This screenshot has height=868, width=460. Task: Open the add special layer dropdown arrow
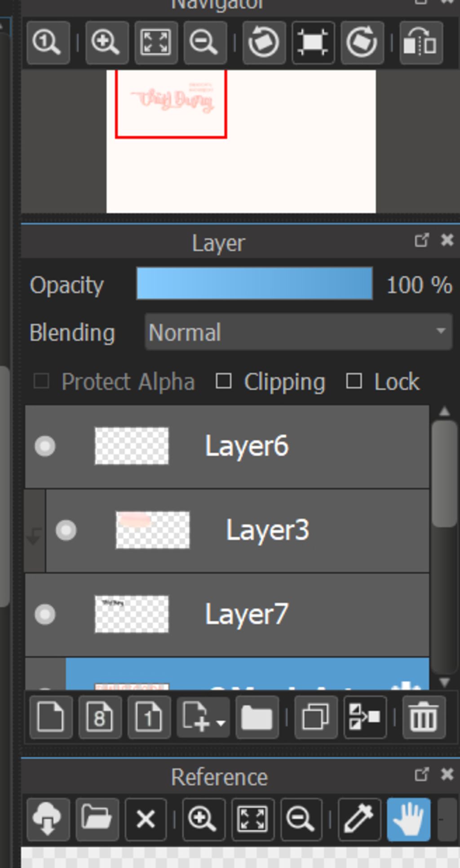click(221, 723)
